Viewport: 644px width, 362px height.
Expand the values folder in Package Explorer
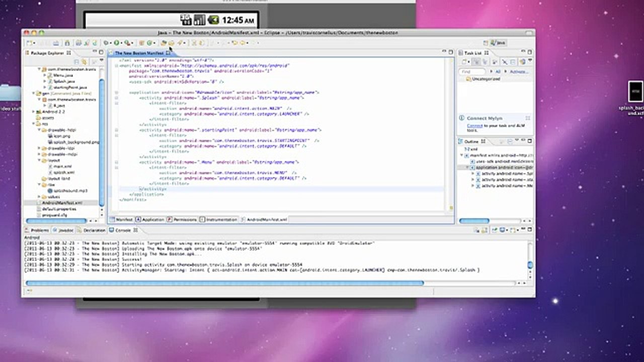click(39, 197)
